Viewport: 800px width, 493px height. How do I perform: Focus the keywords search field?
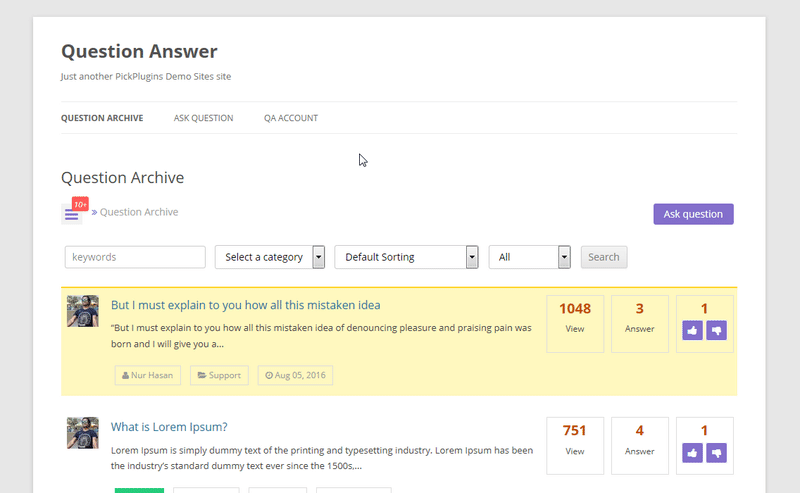click(x=135, y=257)
